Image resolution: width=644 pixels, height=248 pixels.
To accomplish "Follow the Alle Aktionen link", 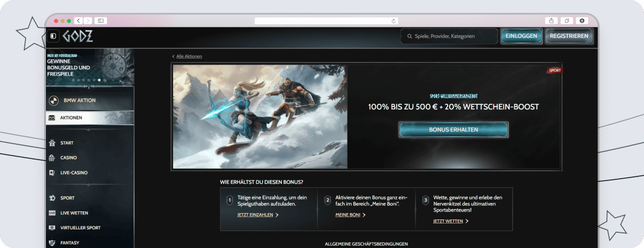I will click(x=189, y=56).
